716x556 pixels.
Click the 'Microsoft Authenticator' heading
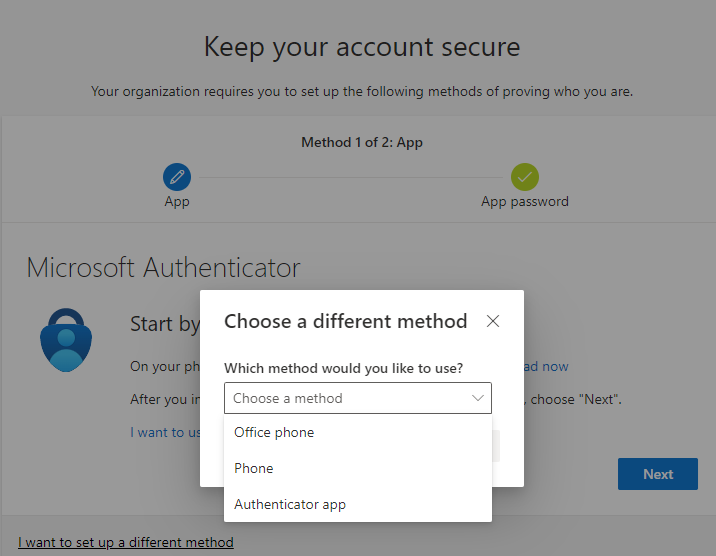pos(163,268)
